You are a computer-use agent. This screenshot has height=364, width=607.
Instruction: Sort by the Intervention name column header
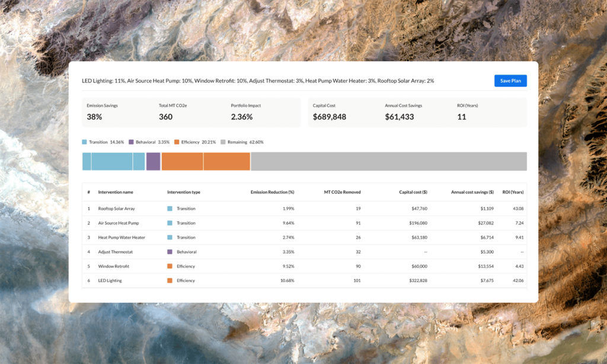pos(116,192)
